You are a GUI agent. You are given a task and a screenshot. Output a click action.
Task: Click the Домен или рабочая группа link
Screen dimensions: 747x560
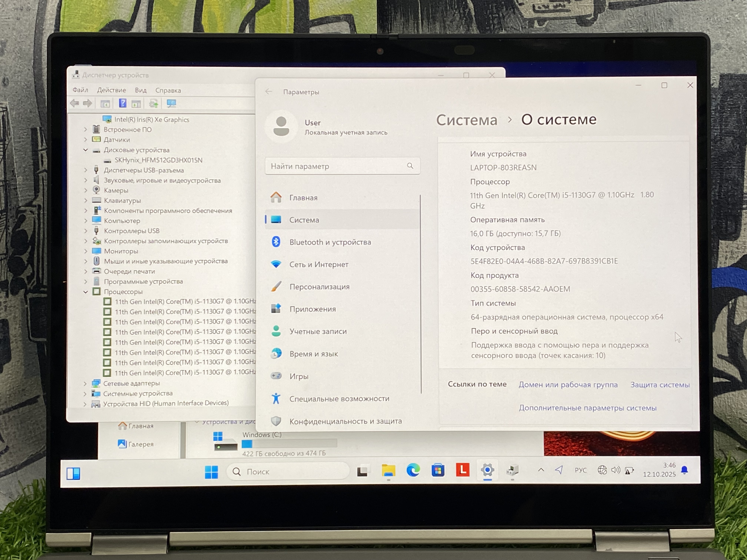click(568, 384)
